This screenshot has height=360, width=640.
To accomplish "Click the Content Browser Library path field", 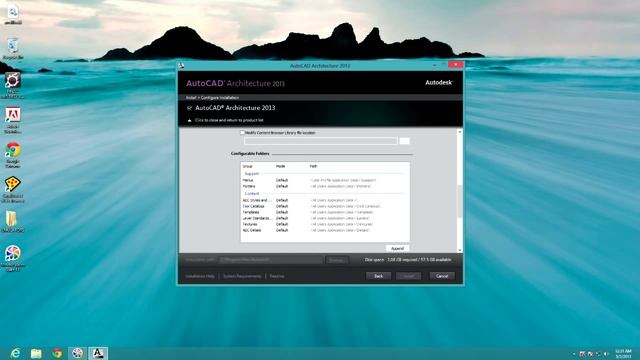I will [x=320, y=141].
